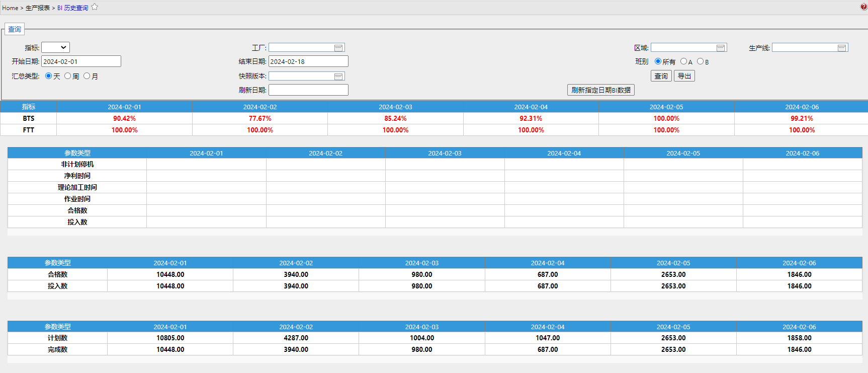Click 作业时间 row label

point(77,199)
